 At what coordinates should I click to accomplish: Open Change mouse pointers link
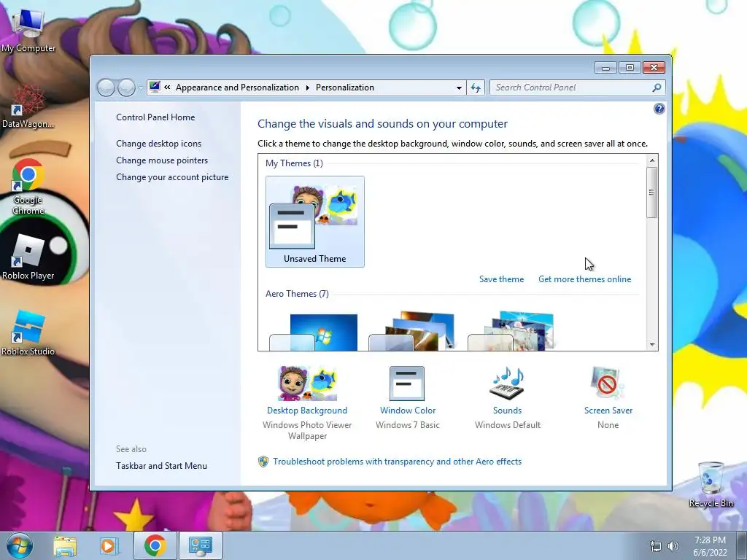click(162, 160)
